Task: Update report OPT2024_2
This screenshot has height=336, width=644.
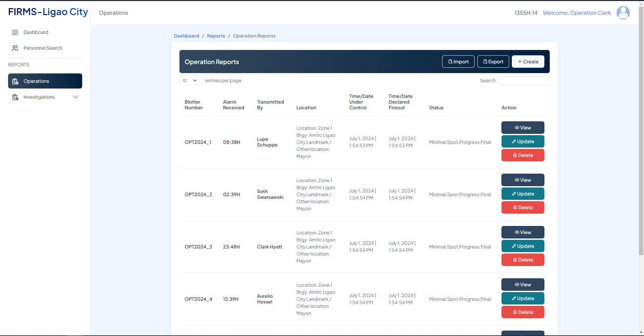Action: (523, 194)
